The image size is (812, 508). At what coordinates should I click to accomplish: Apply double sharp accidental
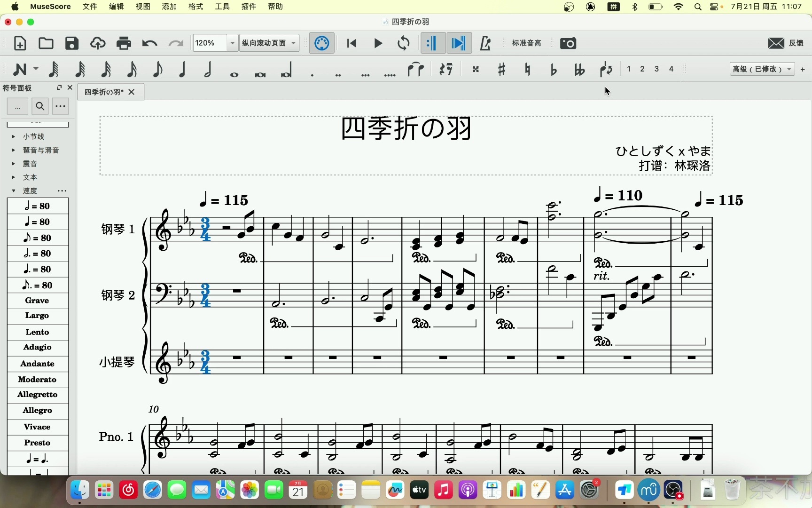476,69
